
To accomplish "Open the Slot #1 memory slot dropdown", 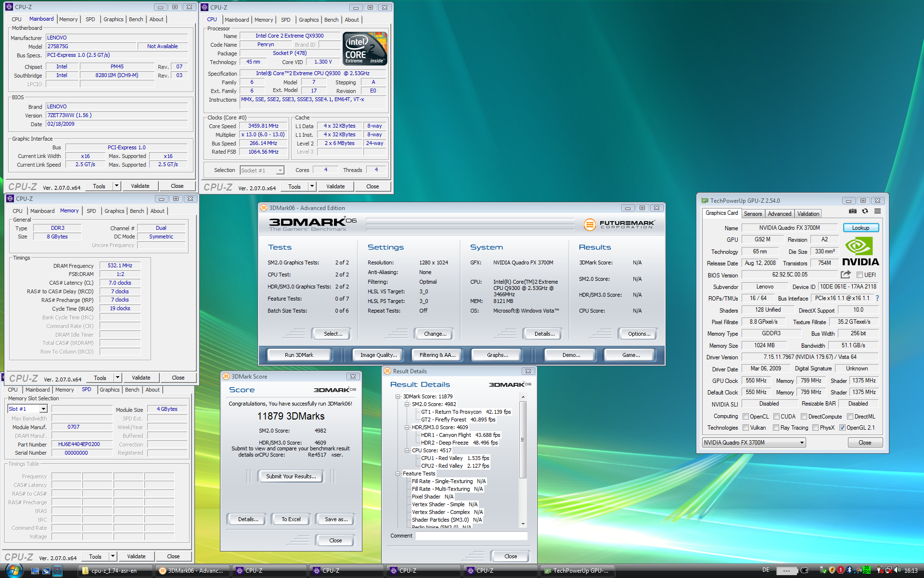I will (27, 409).
